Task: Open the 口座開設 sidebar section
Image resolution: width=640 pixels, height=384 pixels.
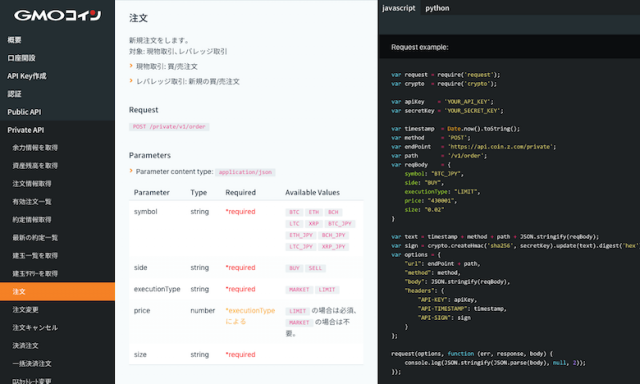Action: coord(21,58)
